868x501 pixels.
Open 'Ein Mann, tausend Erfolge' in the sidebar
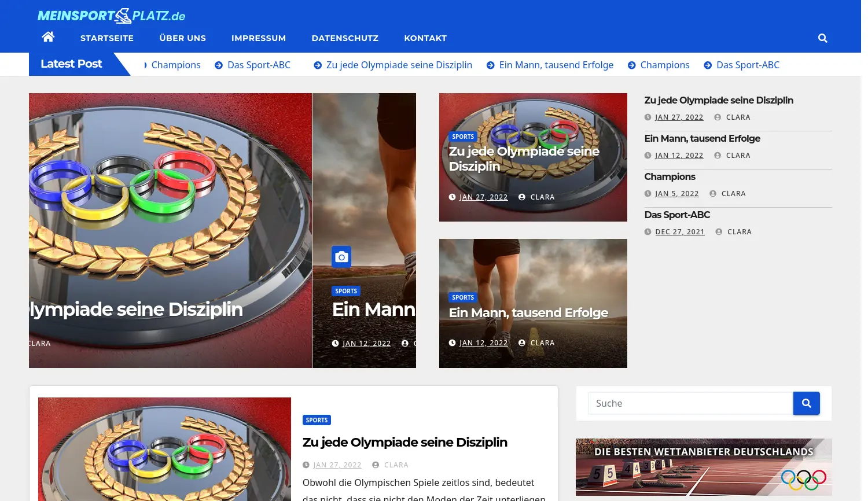(702, 138)
